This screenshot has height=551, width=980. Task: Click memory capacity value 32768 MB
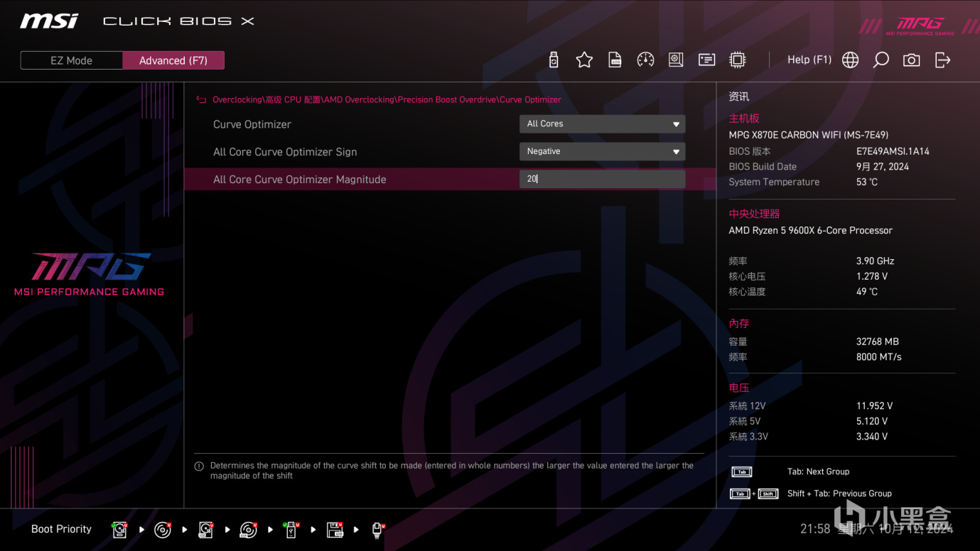coord(878,342)
